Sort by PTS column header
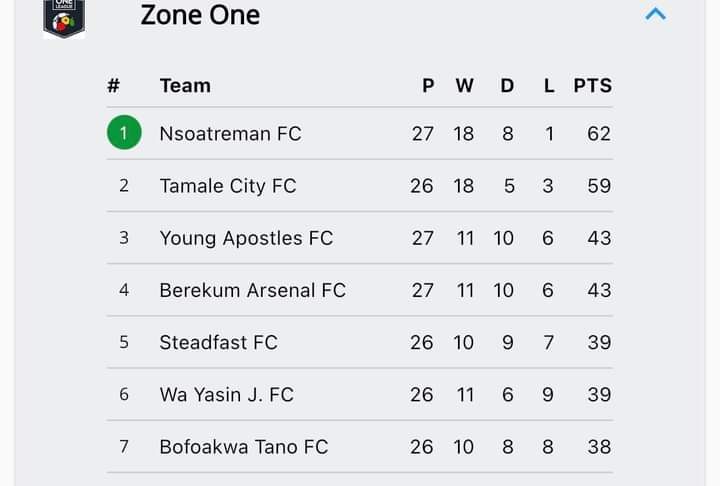Viewport: 720px width, 486px height. coord(593,85)
